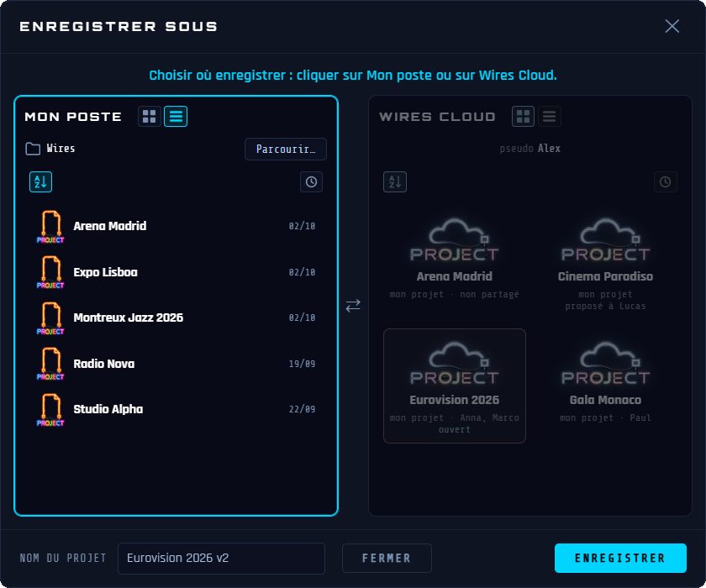Click the "proposé à Lucas" caption
Screen dimensions: 706x588
coord(606,306)
